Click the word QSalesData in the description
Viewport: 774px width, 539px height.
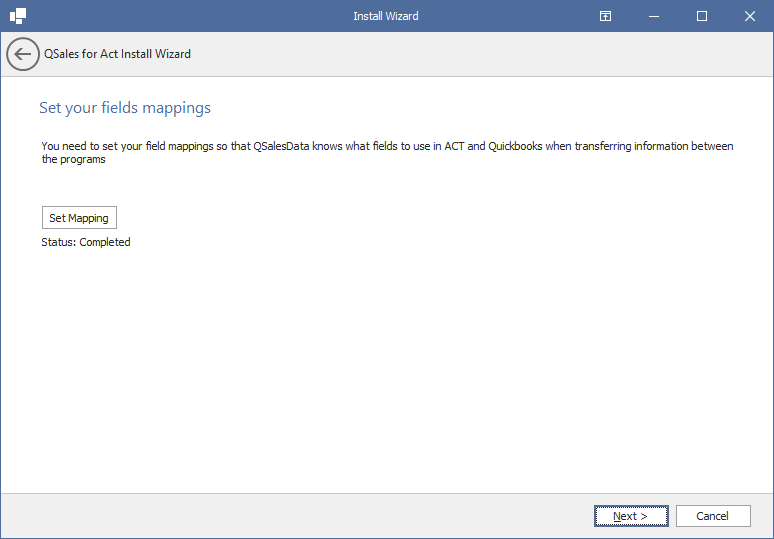281,146
